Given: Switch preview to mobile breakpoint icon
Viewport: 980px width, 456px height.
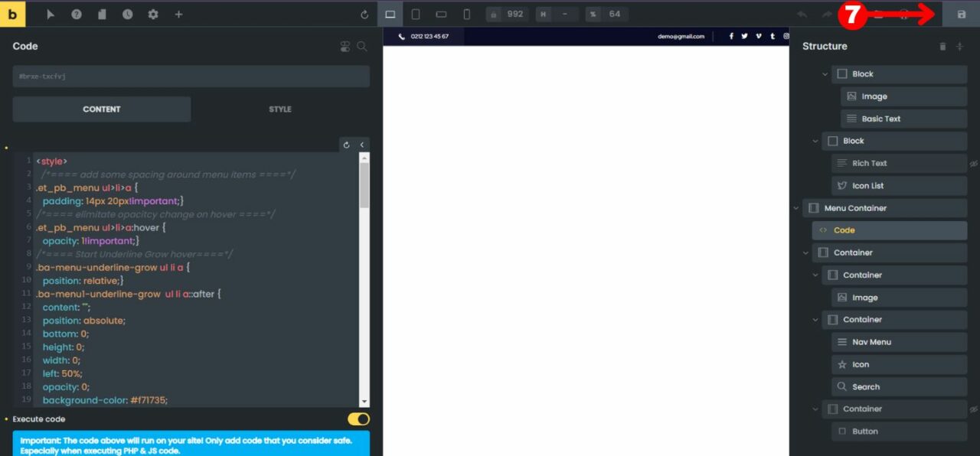Looking at the screenshot, I should coord(465,14).
